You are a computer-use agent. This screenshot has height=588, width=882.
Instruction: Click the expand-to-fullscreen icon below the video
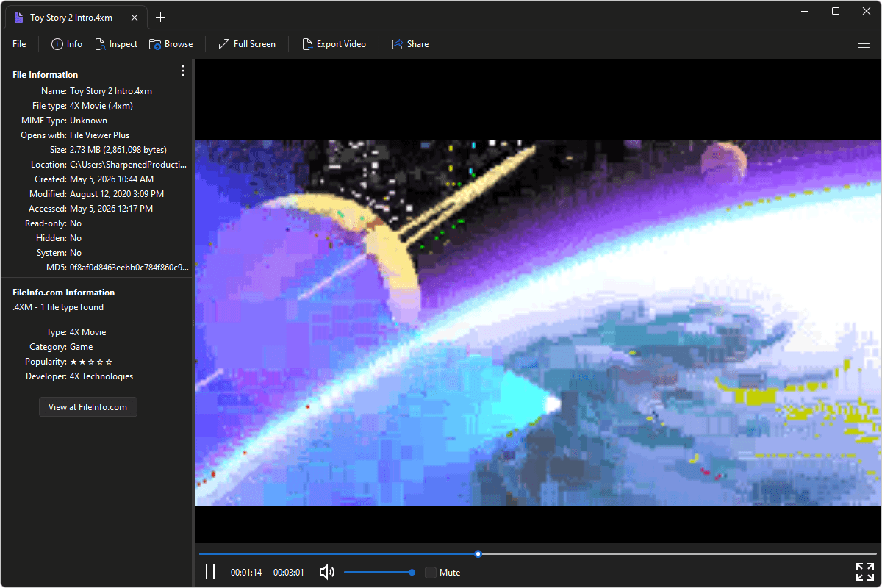point(864,572)
